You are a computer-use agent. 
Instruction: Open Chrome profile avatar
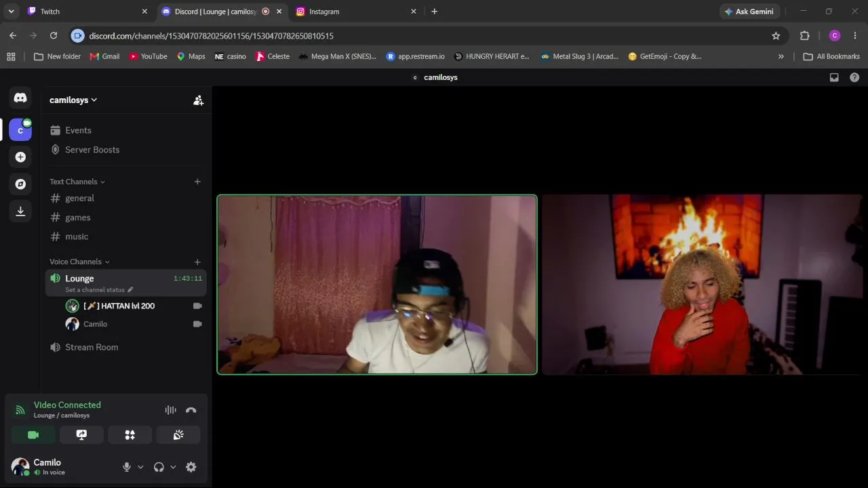pyautogui.click(x=835, y=36)
